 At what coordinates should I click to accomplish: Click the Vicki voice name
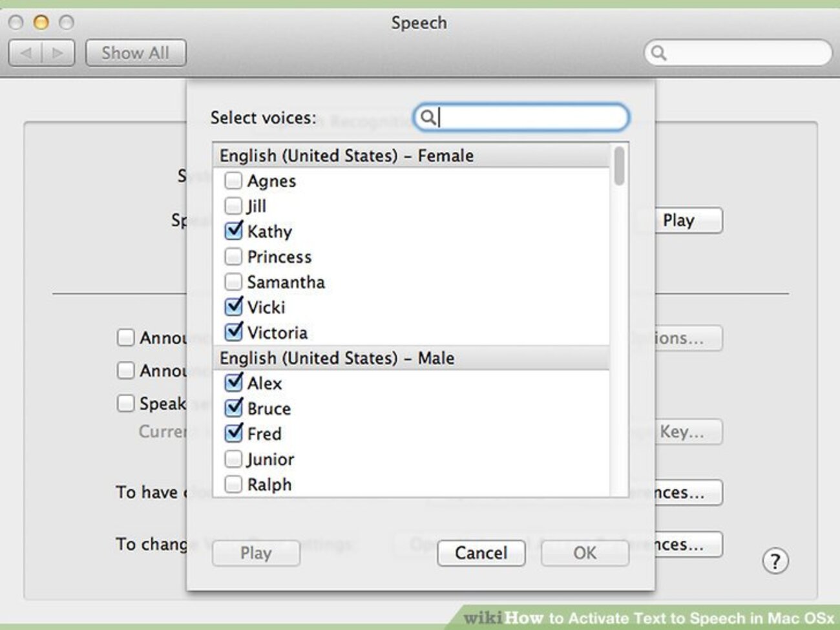(x=266, y=307)
